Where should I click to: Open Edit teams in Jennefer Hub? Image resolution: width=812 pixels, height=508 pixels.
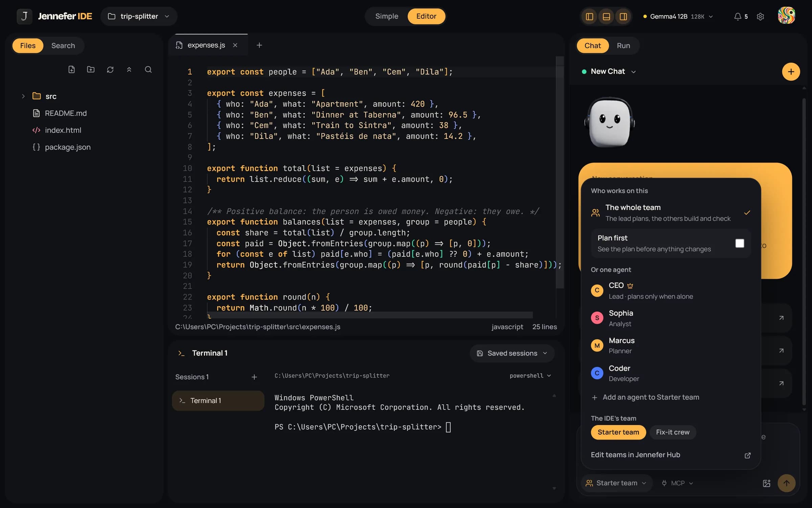coord(671,455)
